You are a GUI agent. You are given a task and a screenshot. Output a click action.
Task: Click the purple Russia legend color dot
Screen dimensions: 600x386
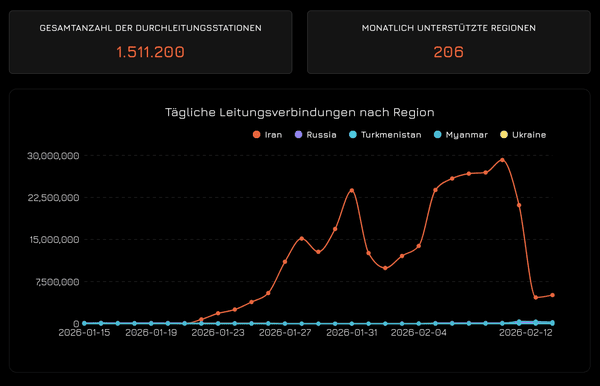click(x=298, y=135)
